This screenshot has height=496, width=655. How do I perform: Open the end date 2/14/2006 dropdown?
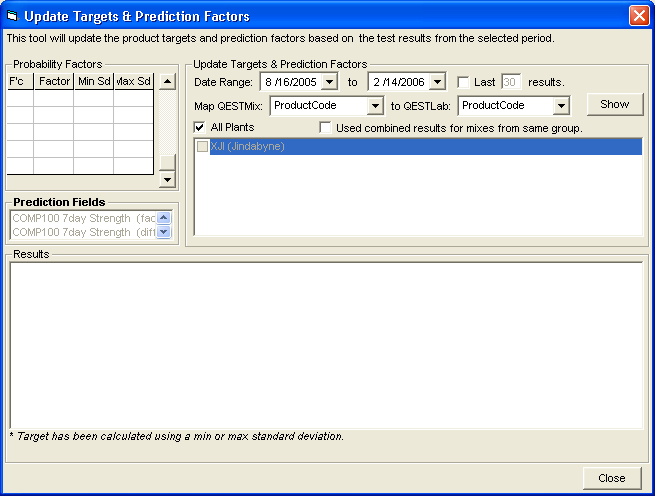[x=437, y=82]
